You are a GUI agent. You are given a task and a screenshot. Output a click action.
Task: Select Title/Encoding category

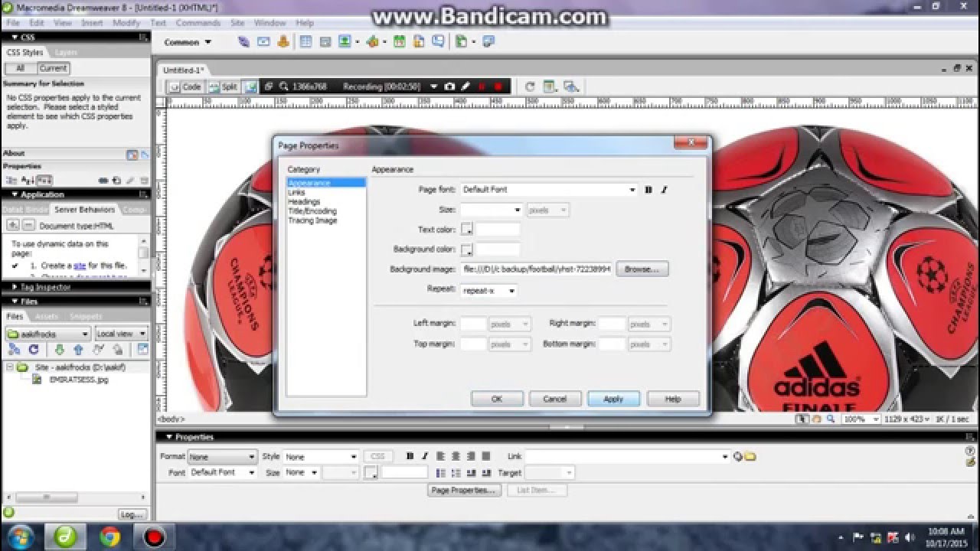[312, 211]
